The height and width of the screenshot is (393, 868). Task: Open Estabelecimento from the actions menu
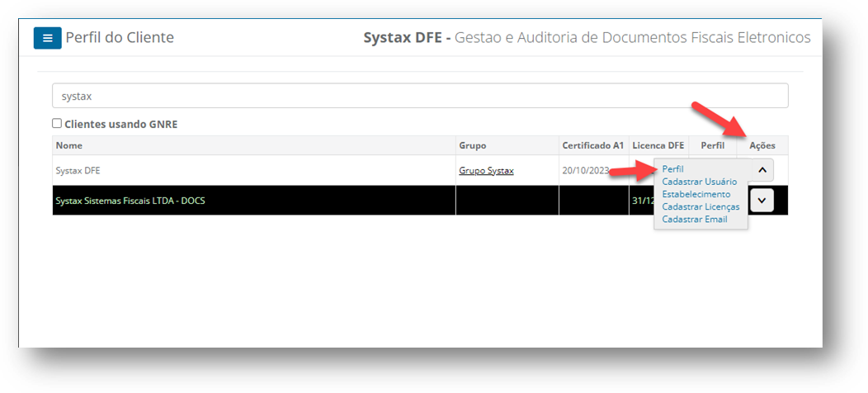(x=696, y=194)
